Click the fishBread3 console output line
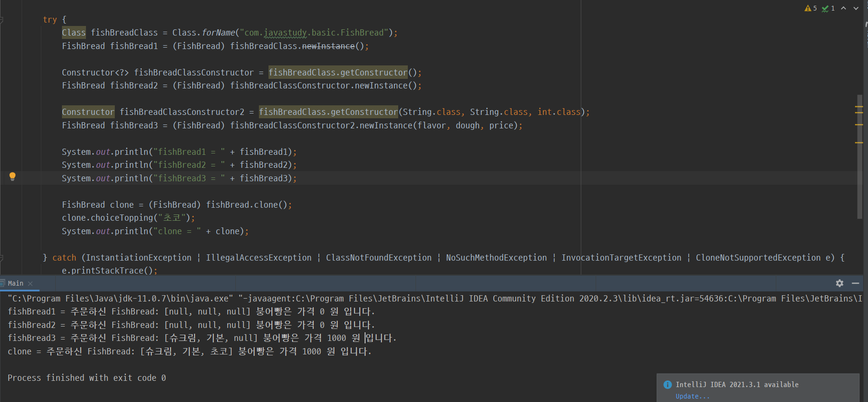This screenshot has width=868, height=402. 202,338
